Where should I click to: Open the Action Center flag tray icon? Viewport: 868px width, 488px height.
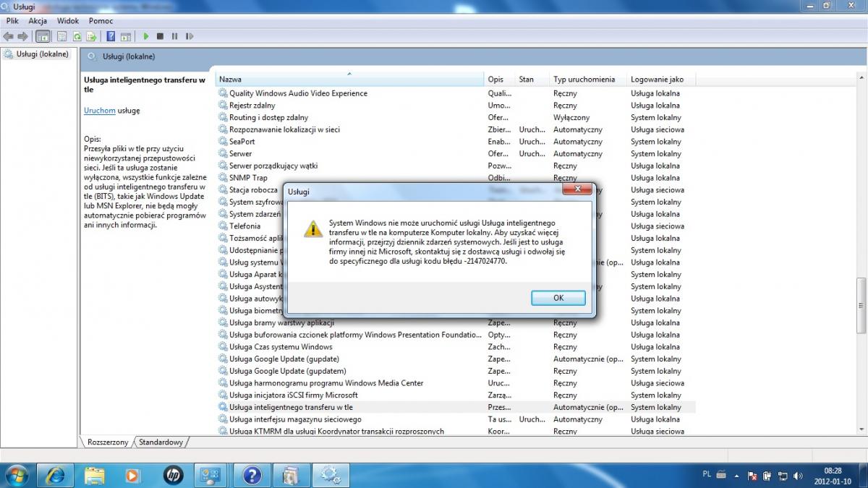tap(752, 476)
